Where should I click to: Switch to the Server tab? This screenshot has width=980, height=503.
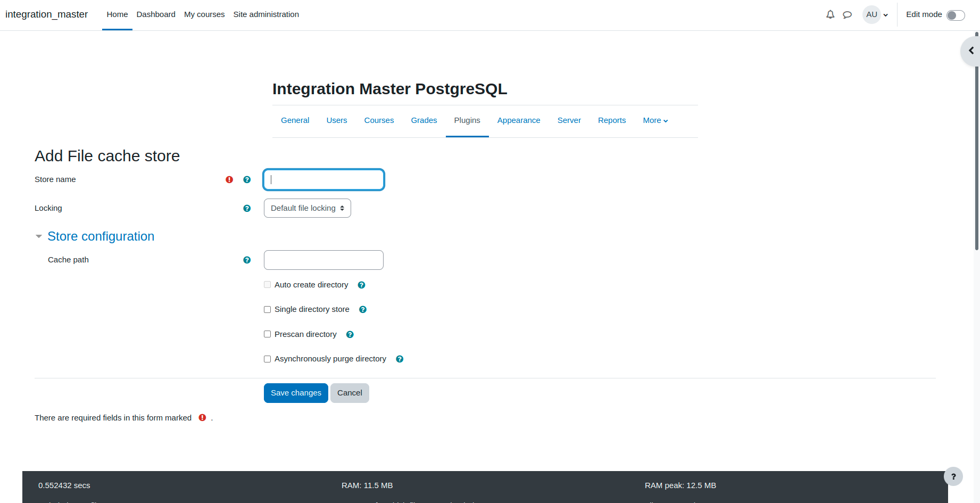(569, 120)
